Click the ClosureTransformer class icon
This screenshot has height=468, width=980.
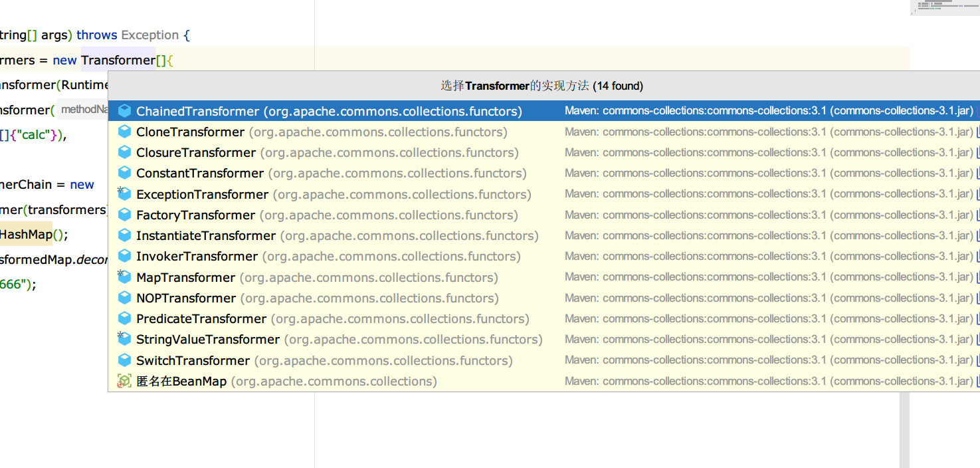click(124, 152)
